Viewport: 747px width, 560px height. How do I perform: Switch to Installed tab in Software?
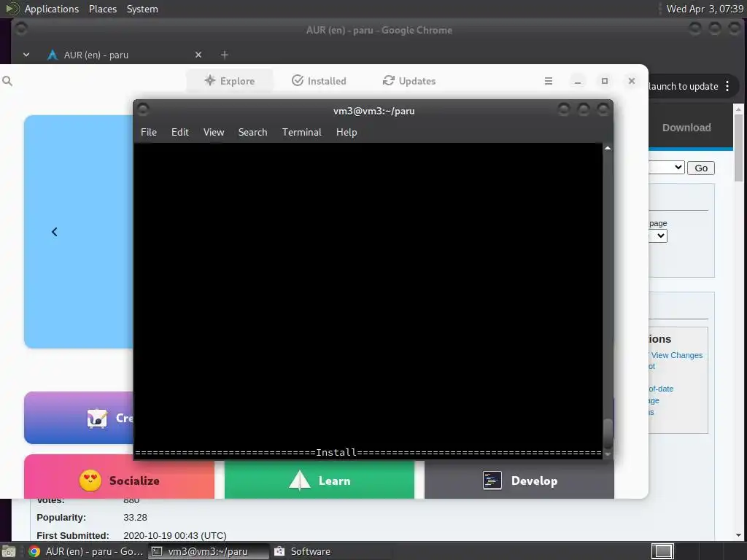click(x=319, y=81)
